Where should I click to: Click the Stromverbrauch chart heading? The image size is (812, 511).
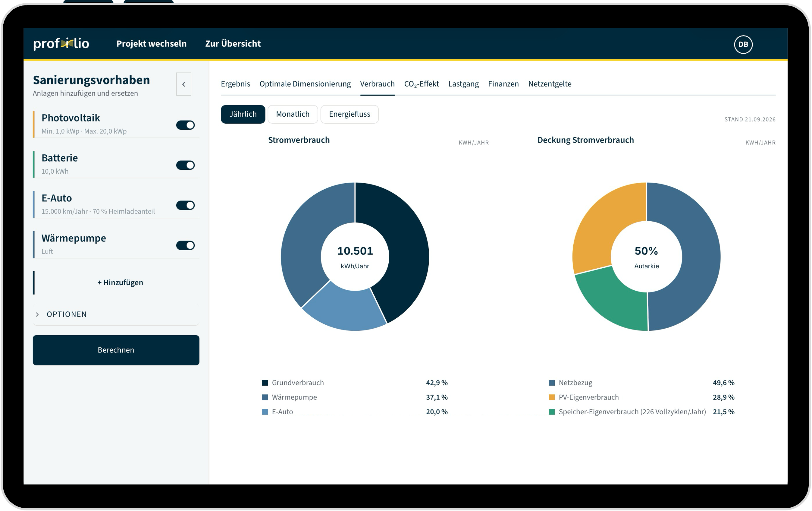click(x=299, y=140)
